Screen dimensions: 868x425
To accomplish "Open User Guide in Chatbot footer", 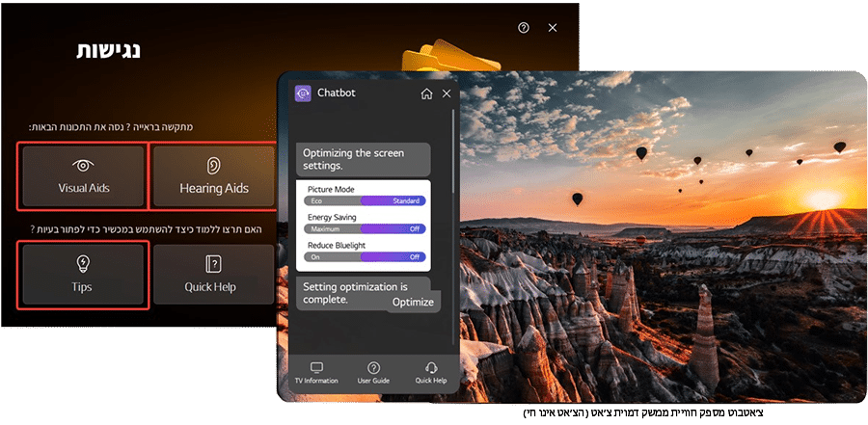I will click(373, 372).
